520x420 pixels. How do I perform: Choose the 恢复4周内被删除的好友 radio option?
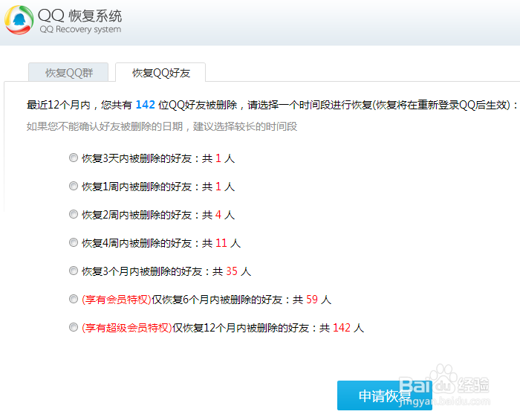coord(74,242)
